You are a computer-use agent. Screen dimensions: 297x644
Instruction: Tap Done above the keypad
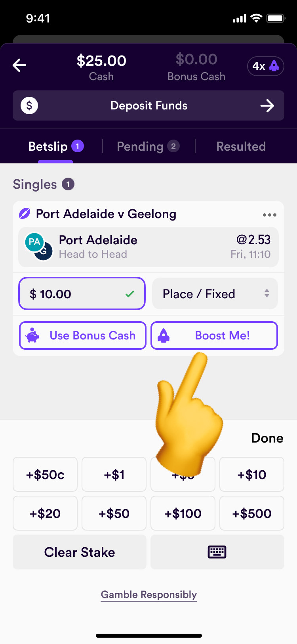267,438
